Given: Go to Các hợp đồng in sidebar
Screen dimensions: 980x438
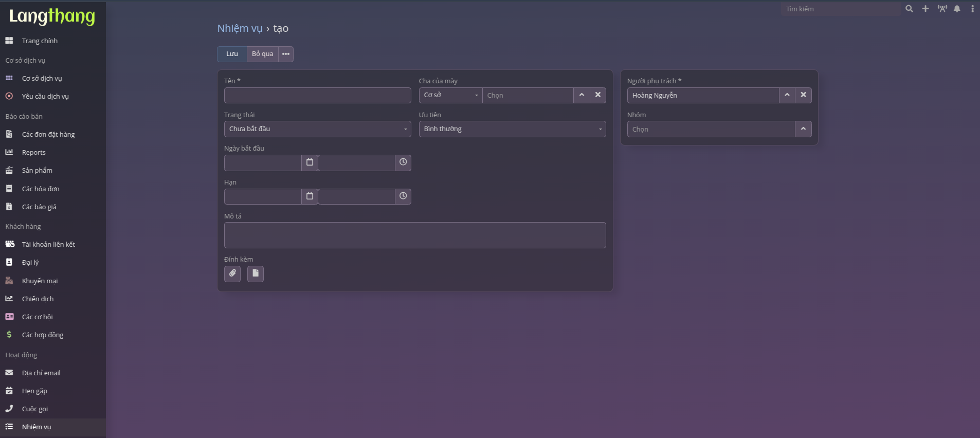Looking at the screenshot, I should tap(43, 335).
